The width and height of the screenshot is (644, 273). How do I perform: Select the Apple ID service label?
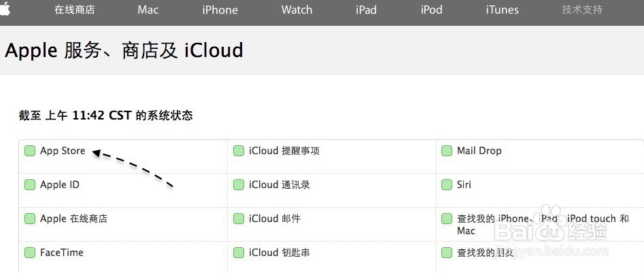pos(60,185)
